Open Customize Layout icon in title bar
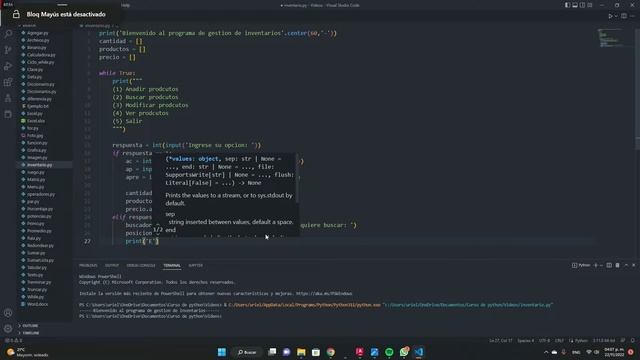The image size is (640, 360). pyautogui.click(x=590, y=5)
